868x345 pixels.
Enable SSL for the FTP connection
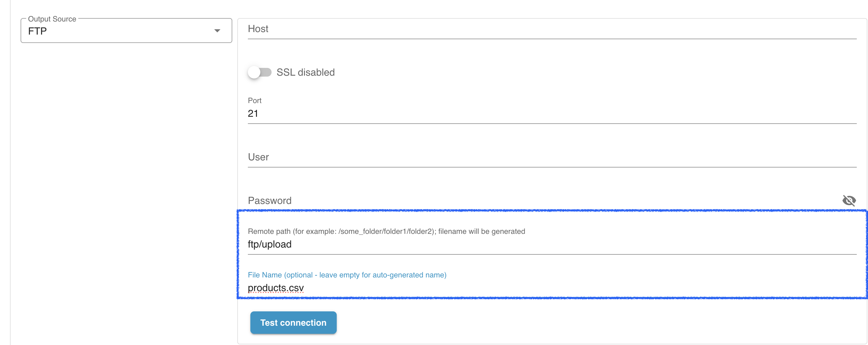tap(259, 72)
